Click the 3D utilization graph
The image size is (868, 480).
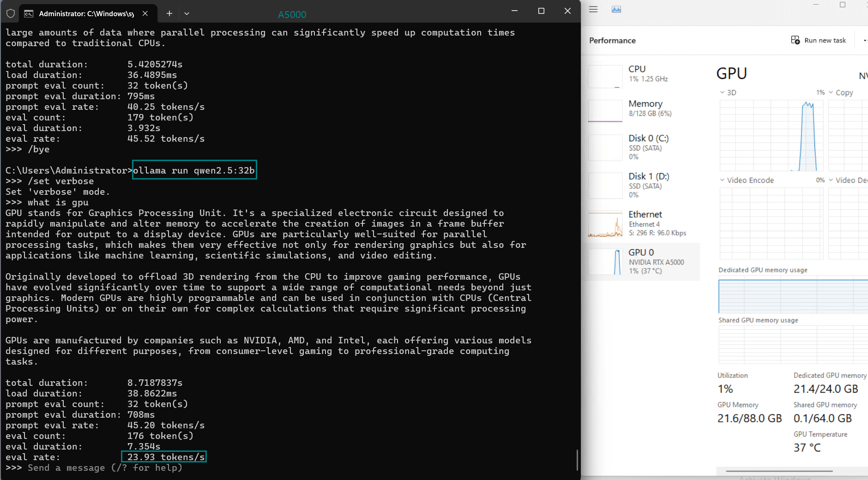[x=771, y=135]
